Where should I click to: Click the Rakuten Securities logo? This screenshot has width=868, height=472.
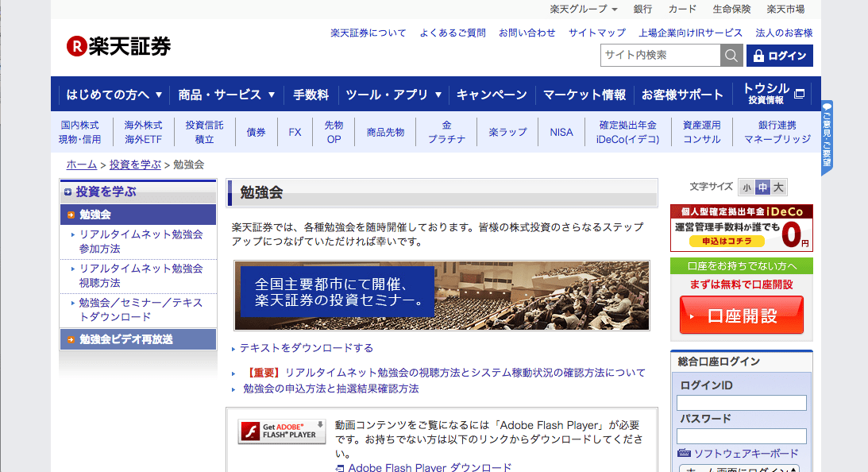pyautogui.click(x=119, y=46)
